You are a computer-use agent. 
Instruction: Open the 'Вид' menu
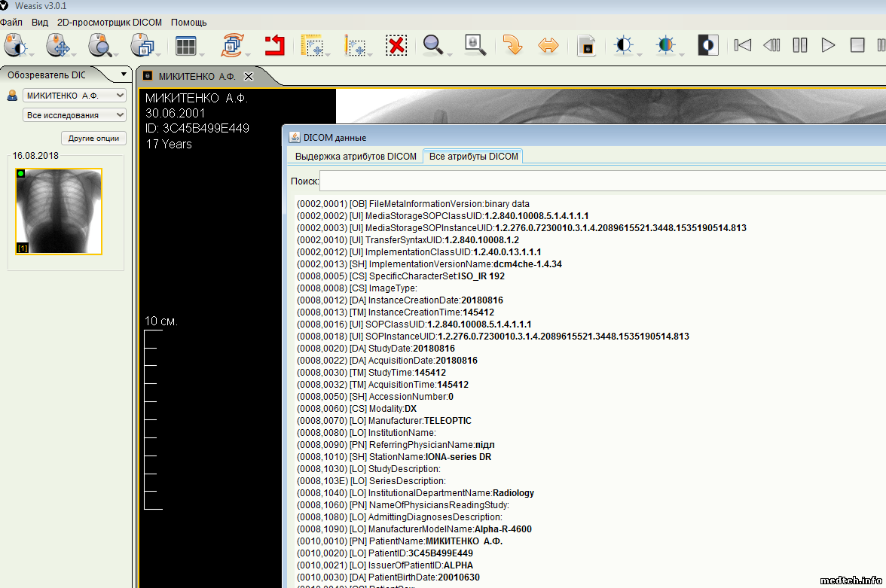[40, 23]
